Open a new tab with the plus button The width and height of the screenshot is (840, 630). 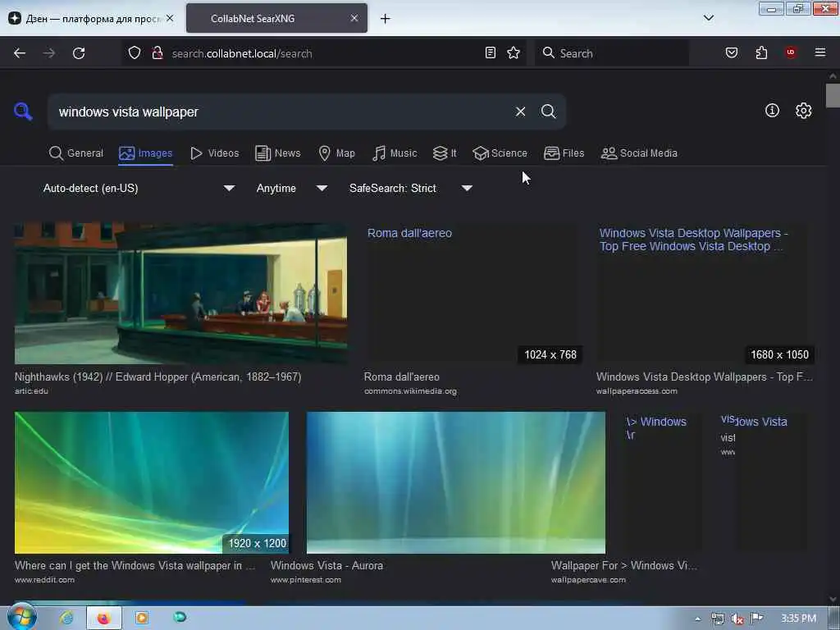click(386, 19)
